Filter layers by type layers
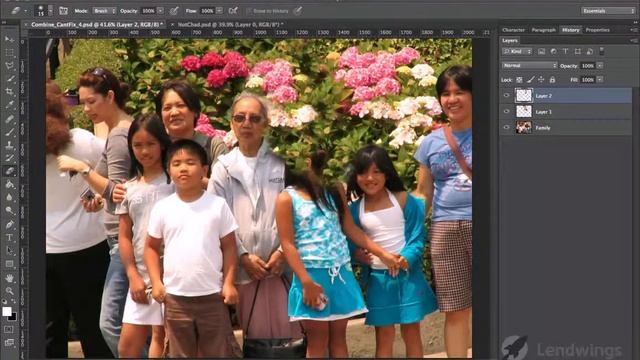This screenshot has width=640, height=360. click(565, 51)
